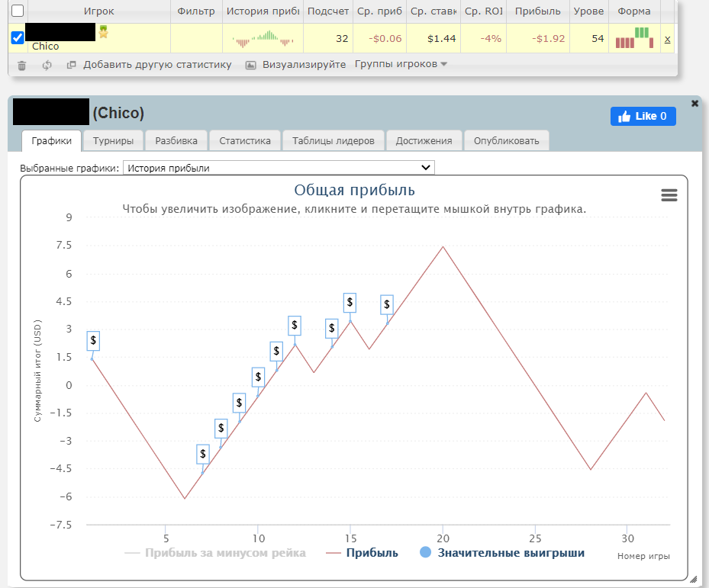709x588 pixels.
Task: Click the count value 32
Action: point(342,39)
